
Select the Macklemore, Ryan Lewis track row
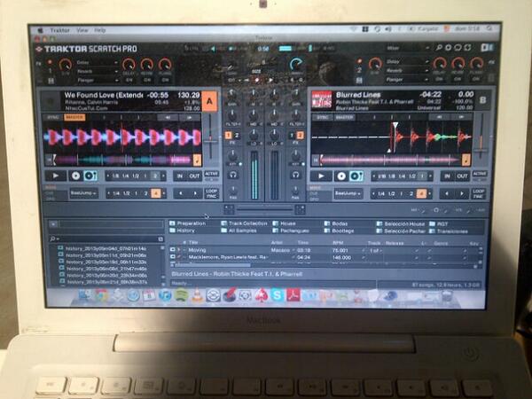click(x=325, y=257)
